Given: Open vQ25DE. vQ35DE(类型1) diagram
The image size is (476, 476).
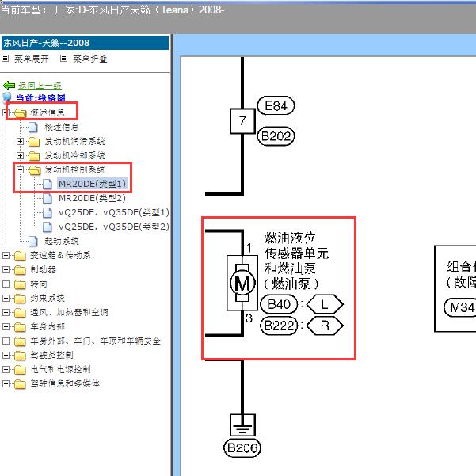Looking at the screenshot, I should [113, 212].
